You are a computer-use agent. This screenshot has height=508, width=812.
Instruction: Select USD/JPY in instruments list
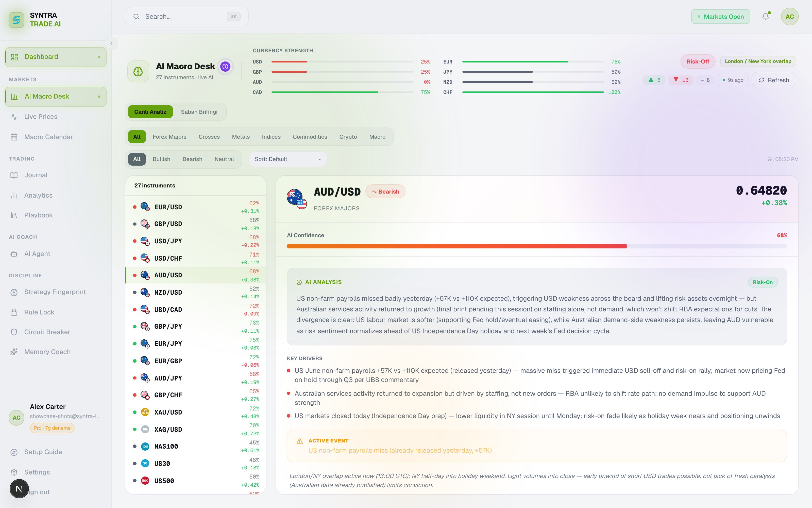(x=196, y=241)
